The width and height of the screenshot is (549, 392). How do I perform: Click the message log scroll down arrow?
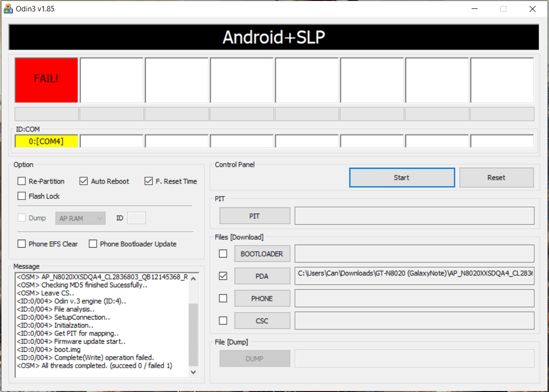pyautogui.click(x=193, y=372)
